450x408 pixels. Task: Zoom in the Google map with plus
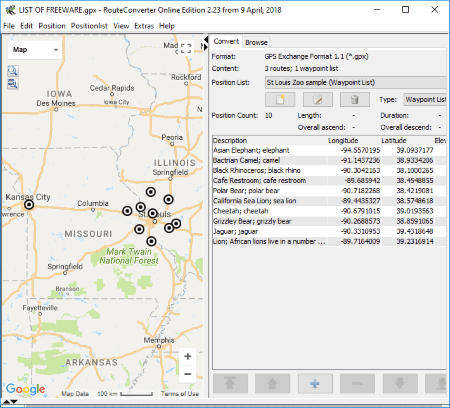tap(188, 356)
